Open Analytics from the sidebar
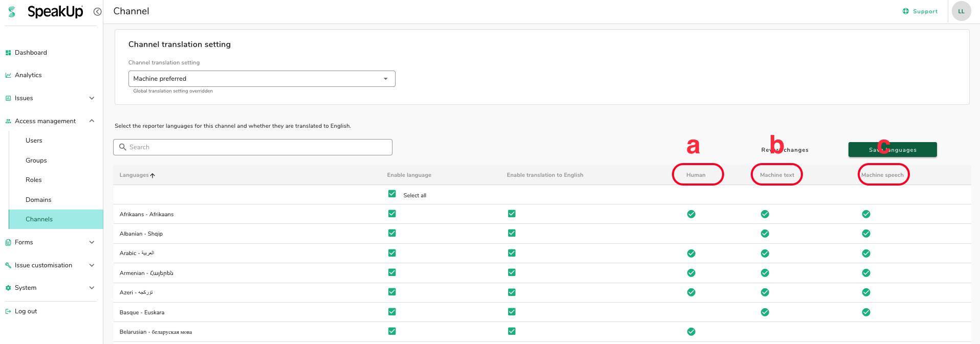 (x=28, y=75)
